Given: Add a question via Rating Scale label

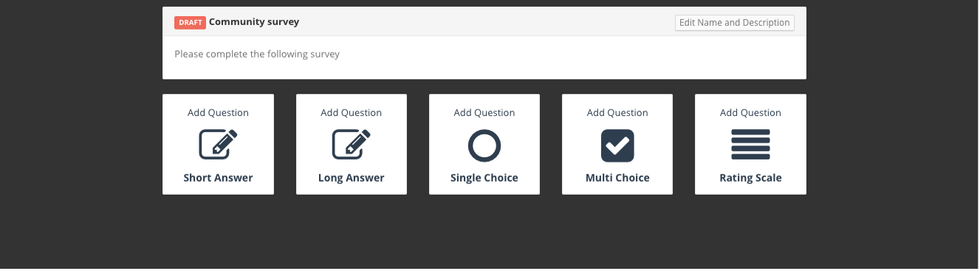Looking at the screenshot, I should click(x=750, y=178).
